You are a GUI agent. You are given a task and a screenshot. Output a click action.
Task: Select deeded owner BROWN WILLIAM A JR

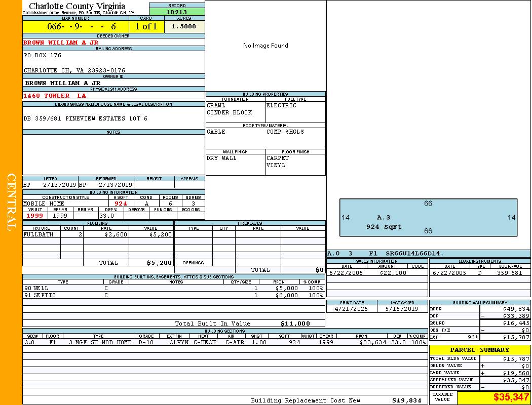[61, 43]
